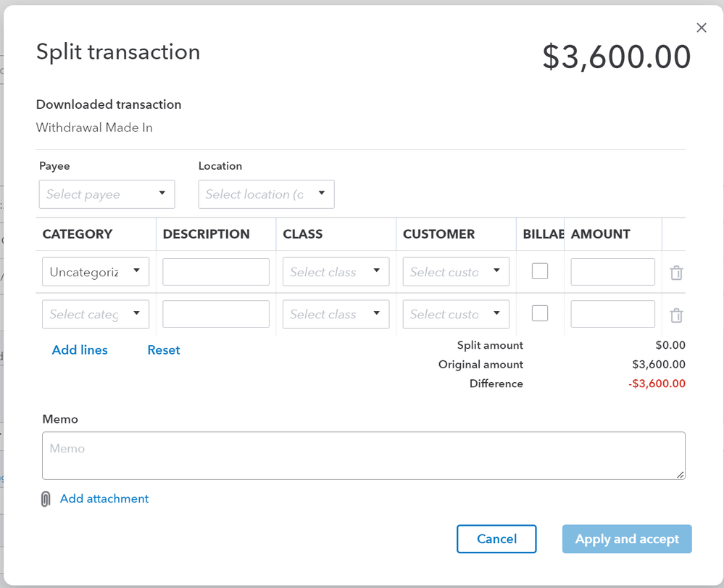Check Billable box on first line

540,271
